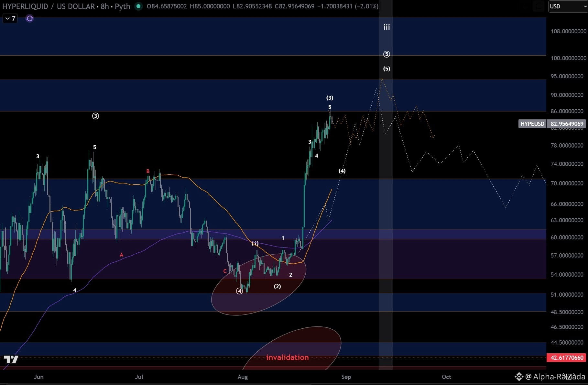
Task: Select the red A correction label
Action: coord(121,255)
